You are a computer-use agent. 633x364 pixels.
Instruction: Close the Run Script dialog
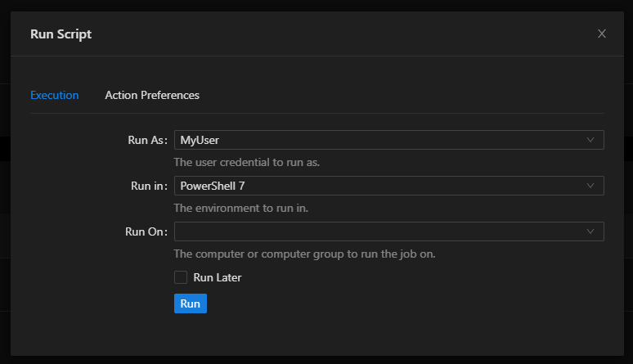[x=602, y=34]
